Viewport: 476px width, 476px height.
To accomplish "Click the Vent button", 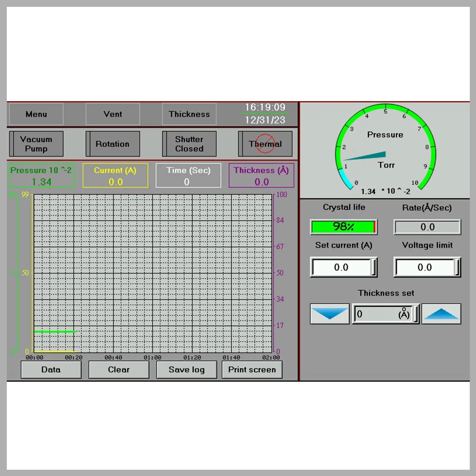I will tap(113, 114).
